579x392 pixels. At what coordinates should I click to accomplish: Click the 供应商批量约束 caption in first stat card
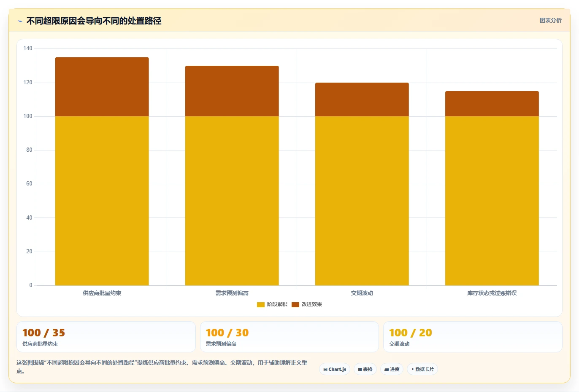tap(40, 344)
